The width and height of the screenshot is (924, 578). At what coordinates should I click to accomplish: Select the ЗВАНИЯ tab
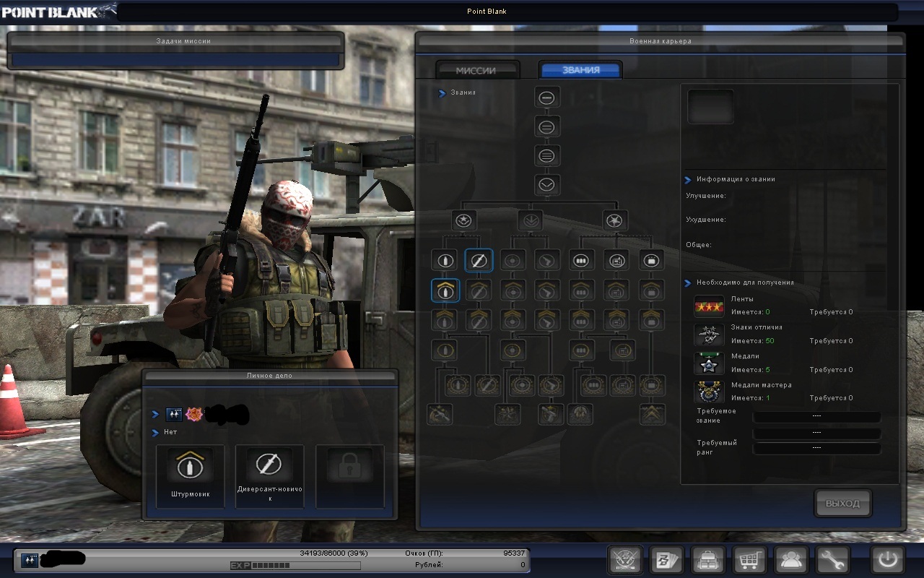580,70
